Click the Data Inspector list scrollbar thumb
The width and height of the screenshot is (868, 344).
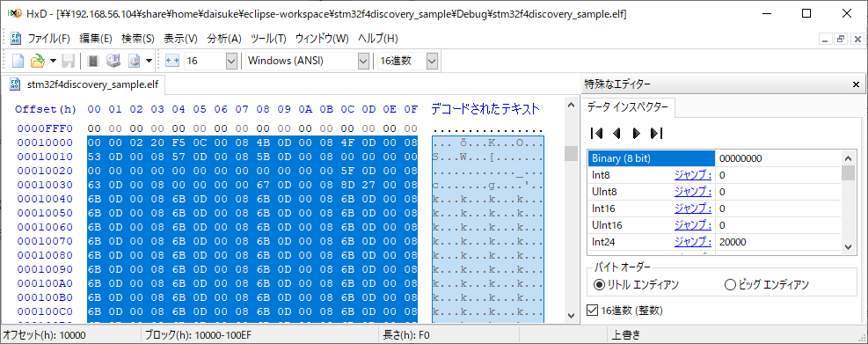848,172
